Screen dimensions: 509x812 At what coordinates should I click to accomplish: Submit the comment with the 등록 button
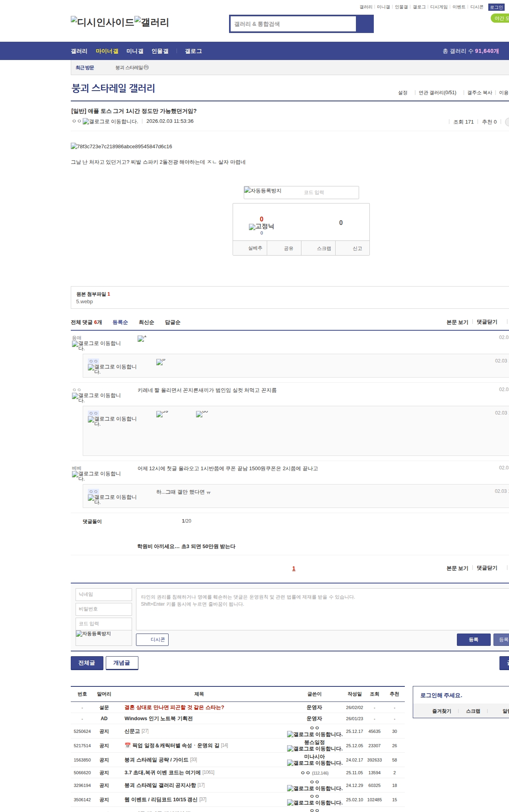473,640
